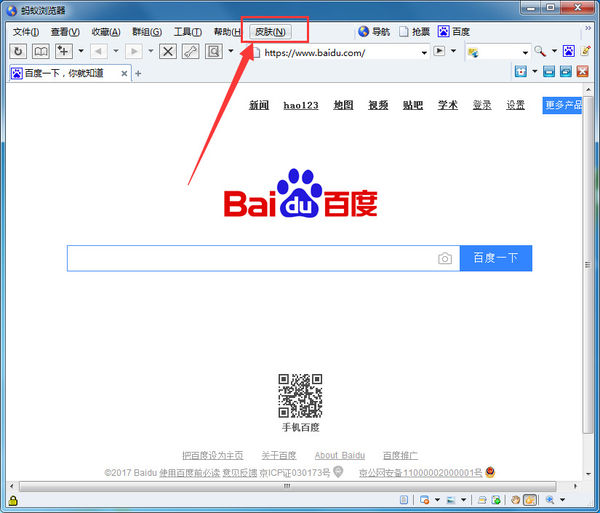Click the padlock security icon in status bar
Image resolution: width=600 pixels, height=513 pixels.
[13, 500]
